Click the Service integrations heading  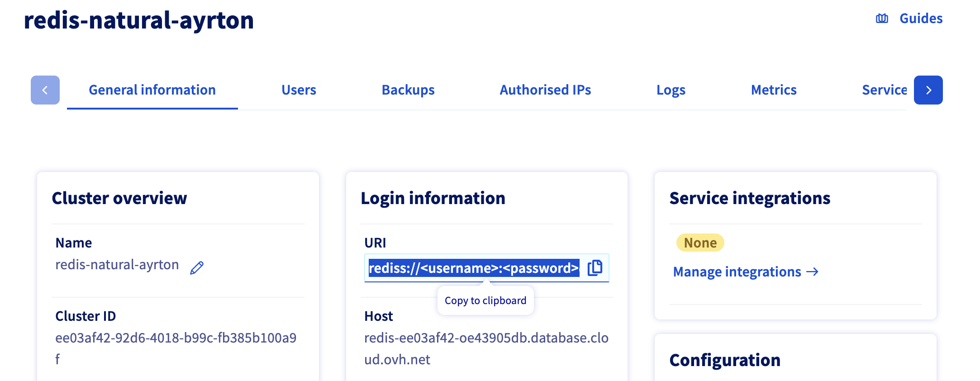[x=750, y=198]
